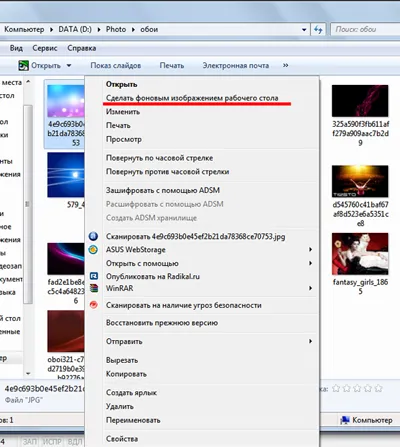
Task: Open the address bar history dropdown arrow
Action: tap(304, 30)
